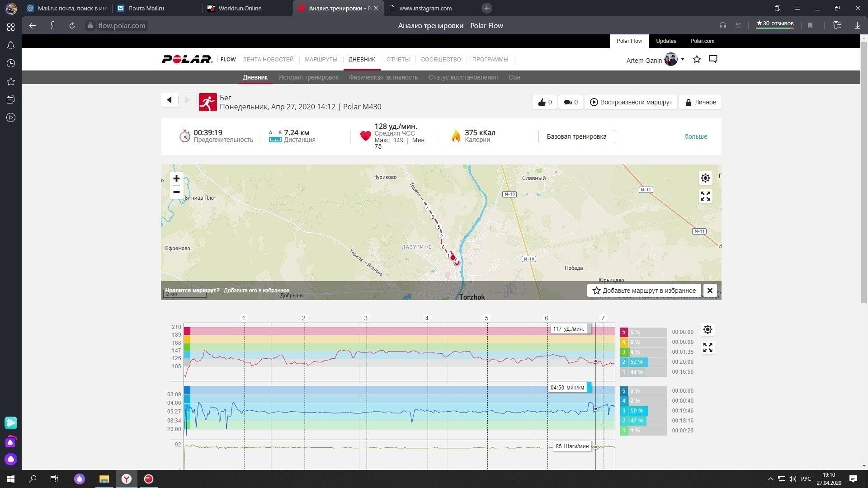
Task: Open the 30 отзывов site reviews
Action: pyautogui.click(x=775, y=24)
